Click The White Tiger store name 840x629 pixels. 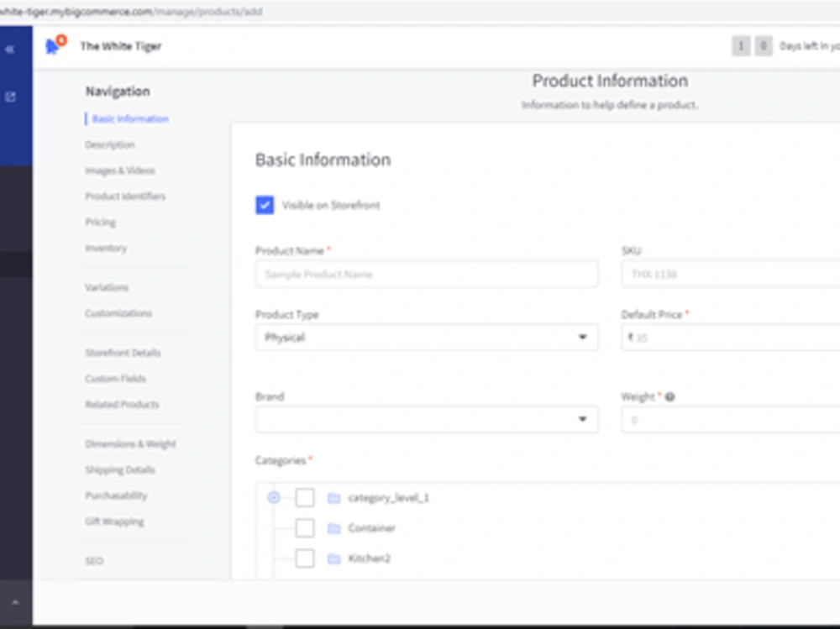click(x=120, y=47)
